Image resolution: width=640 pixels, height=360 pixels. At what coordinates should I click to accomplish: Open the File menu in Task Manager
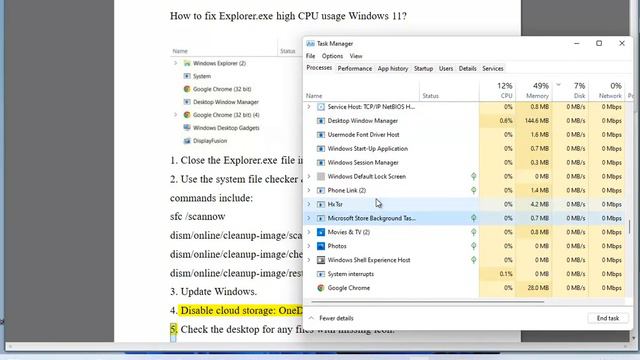coord(311,56)
